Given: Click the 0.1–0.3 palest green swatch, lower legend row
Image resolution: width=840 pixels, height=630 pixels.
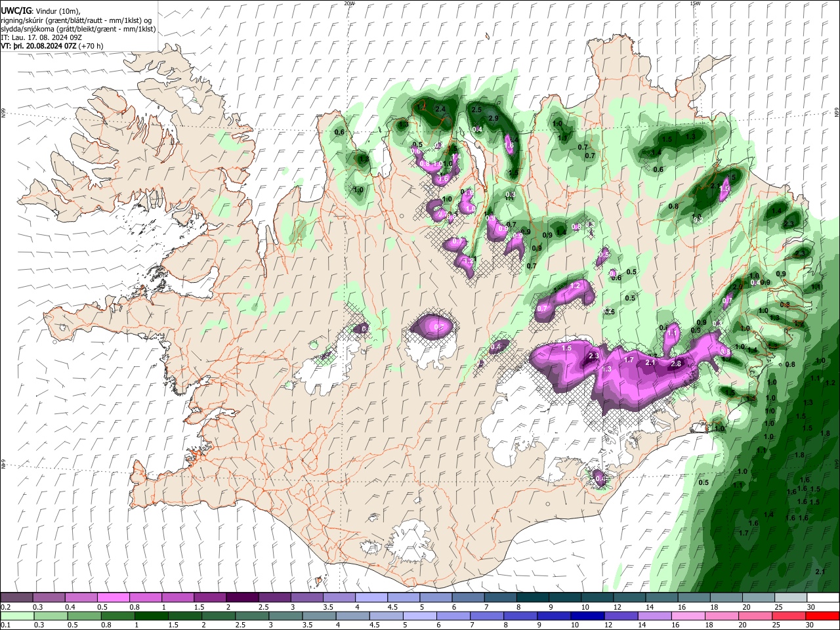Looking at the screenshot, I should click(17, 616).
